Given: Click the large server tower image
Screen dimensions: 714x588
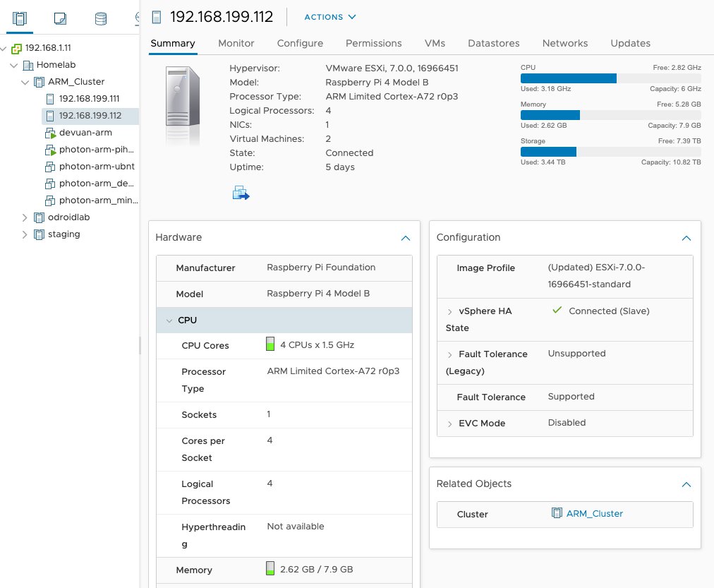Looking at the screenshot, I should coord(183,97).
